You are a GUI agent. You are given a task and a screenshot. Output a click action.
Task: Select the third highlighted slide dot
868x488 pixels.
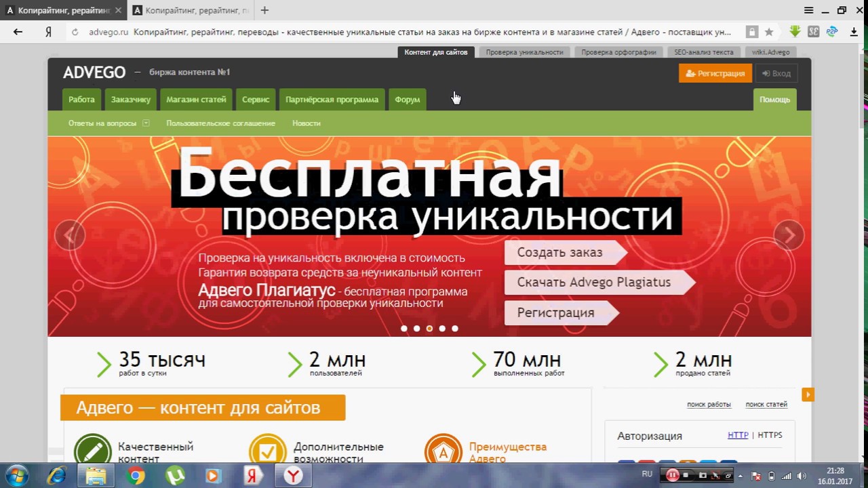click(x=429, y=329)
